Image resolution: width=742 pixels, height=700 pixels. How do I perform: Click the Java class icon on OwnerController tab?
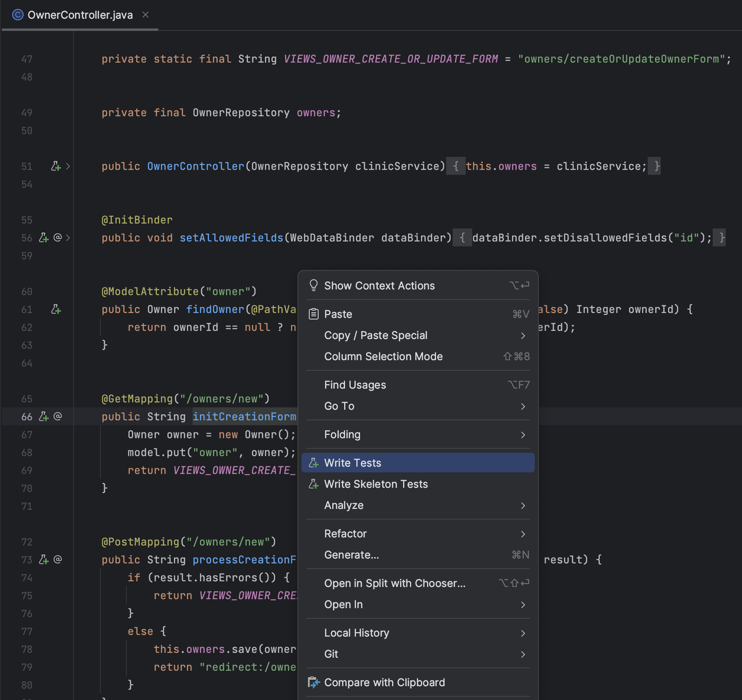pyautogui.click(x=17, y=15)
